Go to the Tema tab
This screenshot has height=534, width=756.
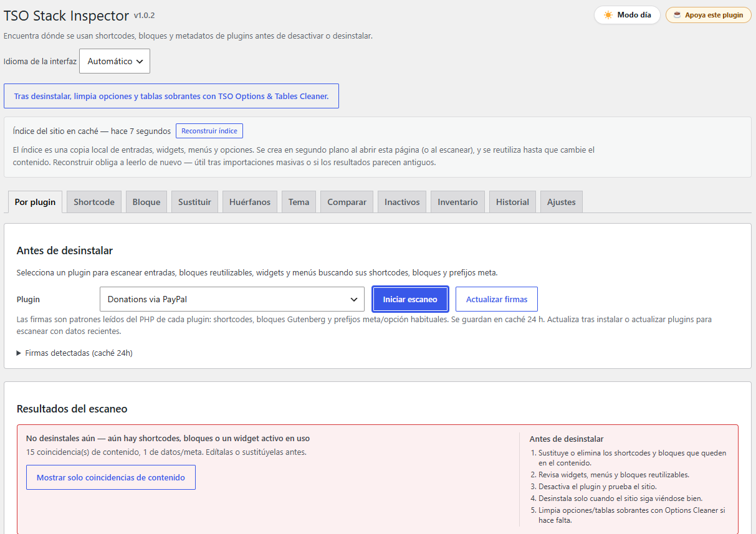pyautogui.click(x=299, y=202)
